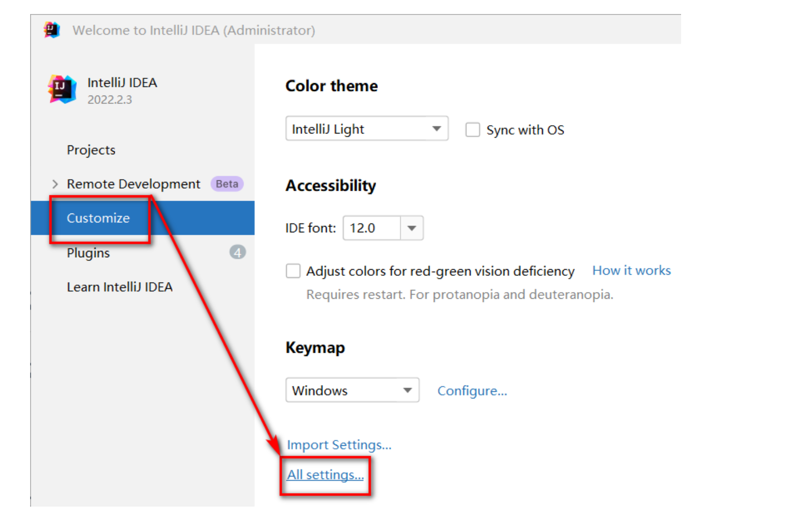Open the Keymap Windows dropdown
Image resolution: width=812 pixels, height=531 pixels.
[x=352, y=390]
